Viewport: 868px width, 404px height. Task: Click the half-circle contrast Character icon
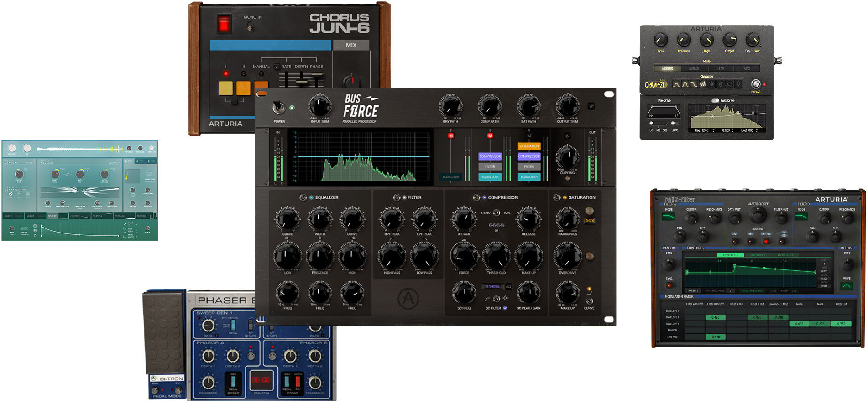[x=712, y=84]
